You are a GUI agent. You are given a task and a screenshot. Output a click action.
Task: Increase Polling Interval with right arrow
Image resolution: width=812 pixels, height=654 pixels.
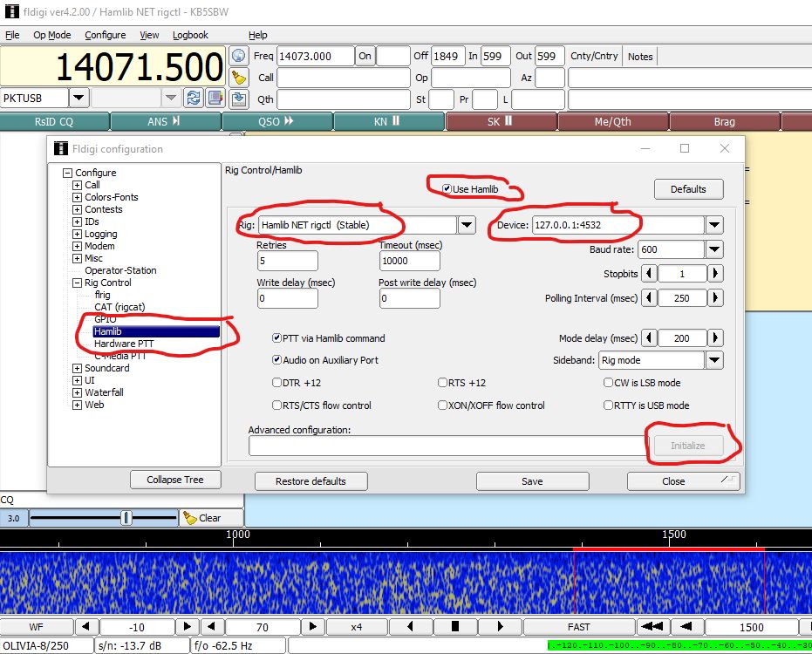(x=715, y=297)
